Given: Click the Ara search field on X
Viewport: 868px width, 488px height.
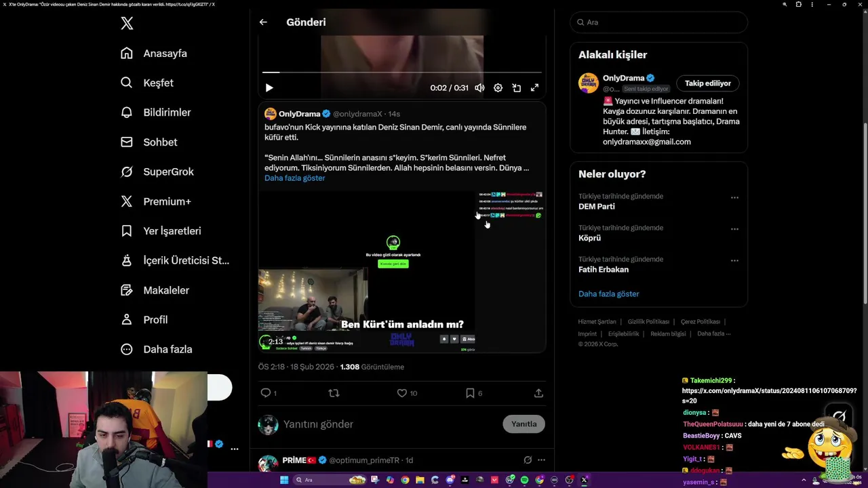Looking at the screenshot, I should click(658, 22).
